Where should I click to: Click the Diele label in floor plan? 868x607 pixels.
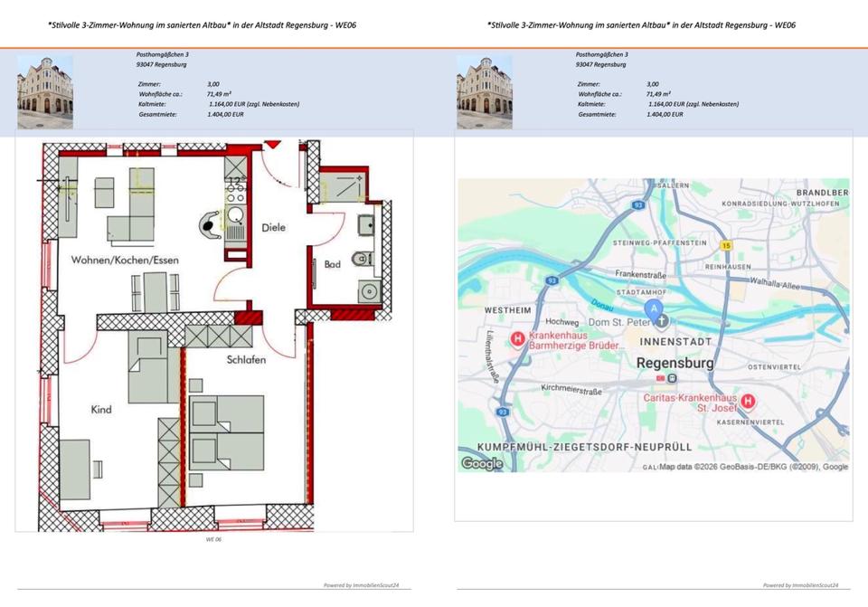click(273, 228)
